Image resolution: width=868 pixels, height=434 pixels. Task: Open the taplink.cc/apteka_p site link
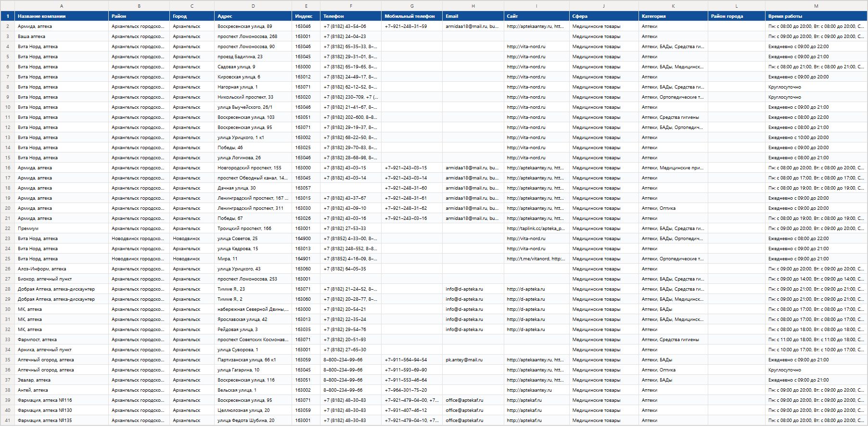536,229
